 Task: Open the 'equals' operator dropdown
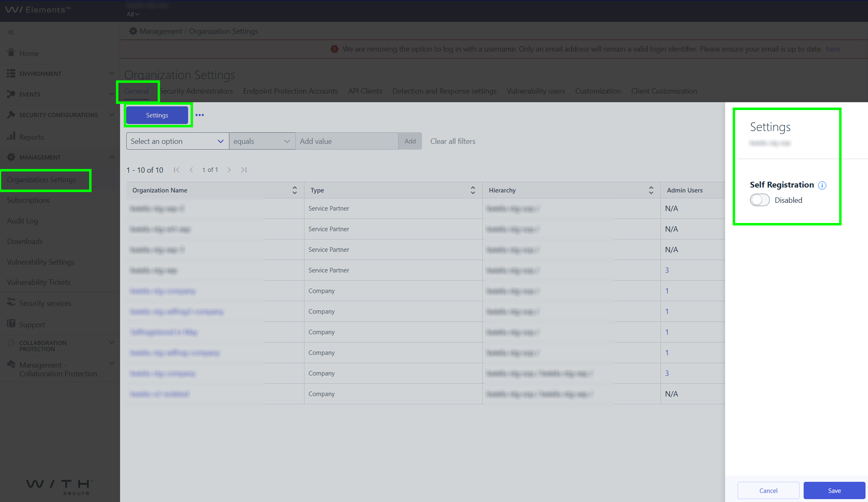[x=262, y=141]
